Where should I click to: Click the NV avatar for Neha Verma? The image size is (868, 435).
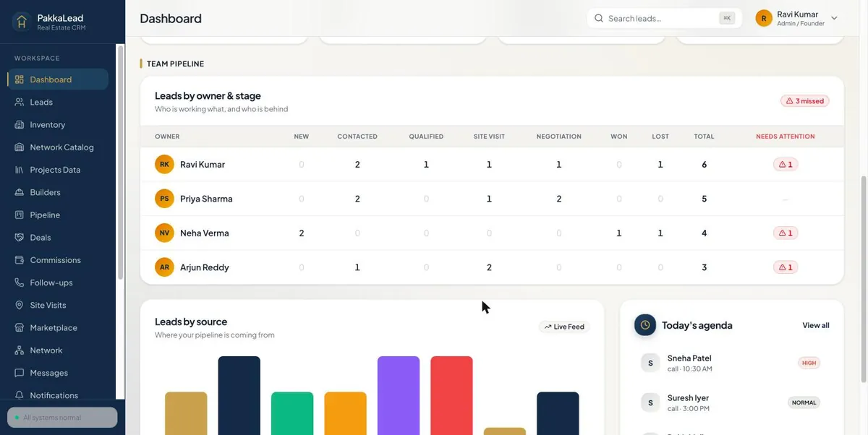(x=165, y=233)
